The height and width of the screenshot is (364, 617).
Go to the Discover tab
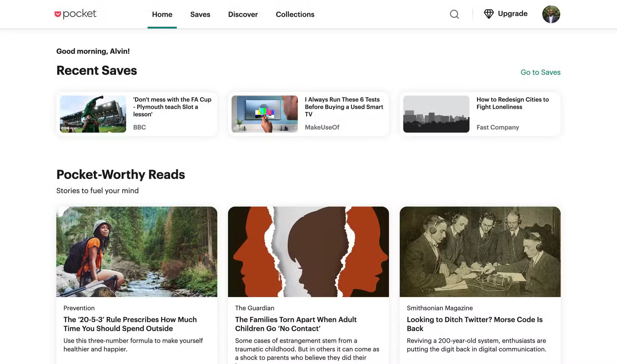pos(243,15)
